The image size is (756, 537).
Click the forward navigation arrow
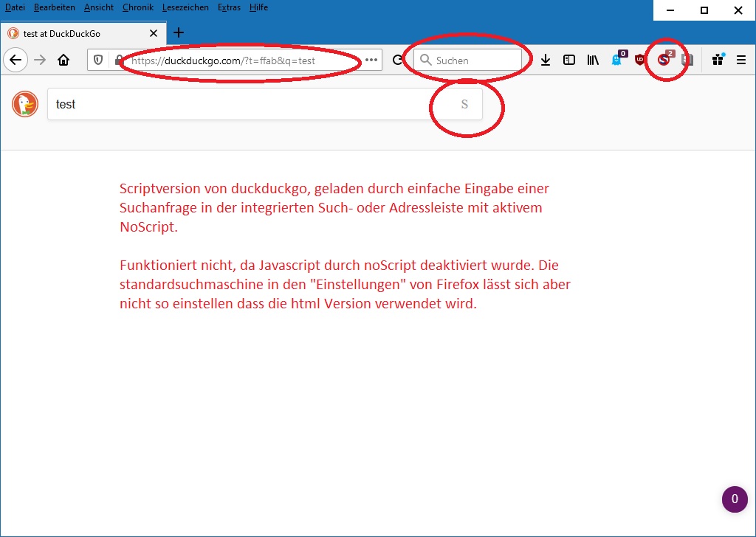point(40,60)
